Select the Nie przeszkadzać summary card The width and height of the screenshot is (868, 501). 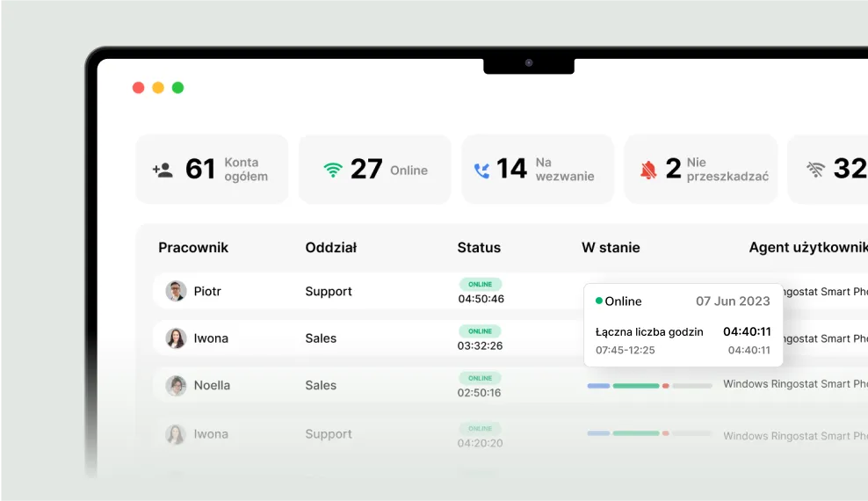(701, 169)
